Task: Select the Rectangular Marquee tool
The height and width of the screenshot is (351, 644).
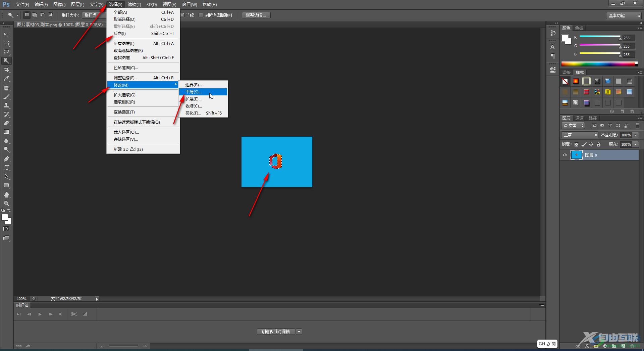Action: [x=6, y=43]
